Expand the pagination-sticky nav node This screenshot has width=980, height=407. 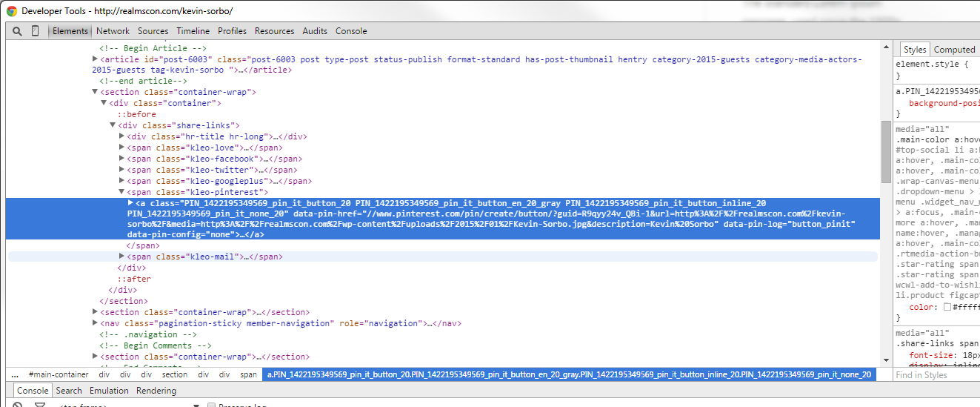point(95,323)
